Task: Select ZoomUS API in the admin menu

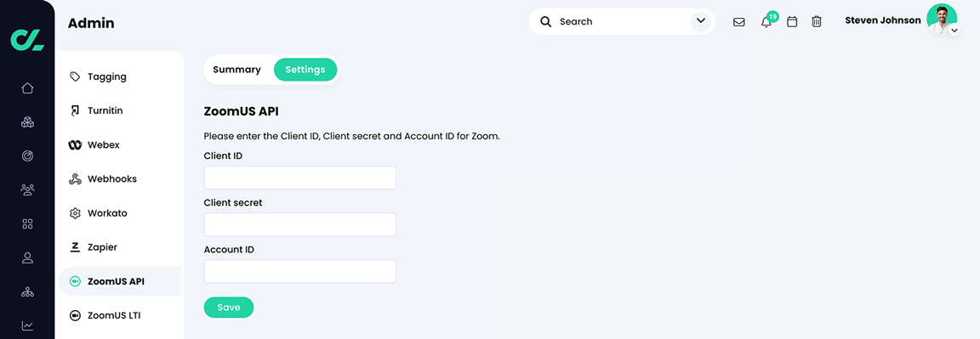Action: tap(119, 281)
